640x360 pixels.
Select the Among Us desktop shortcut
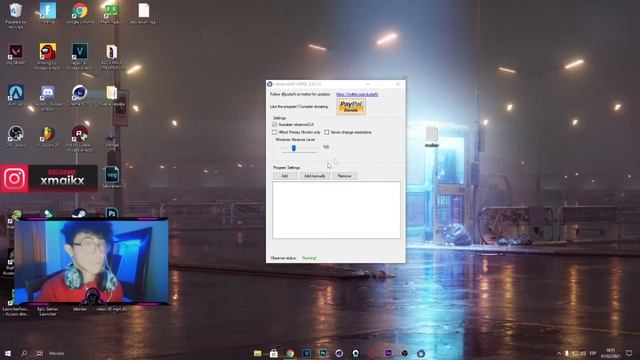[48, 56]
